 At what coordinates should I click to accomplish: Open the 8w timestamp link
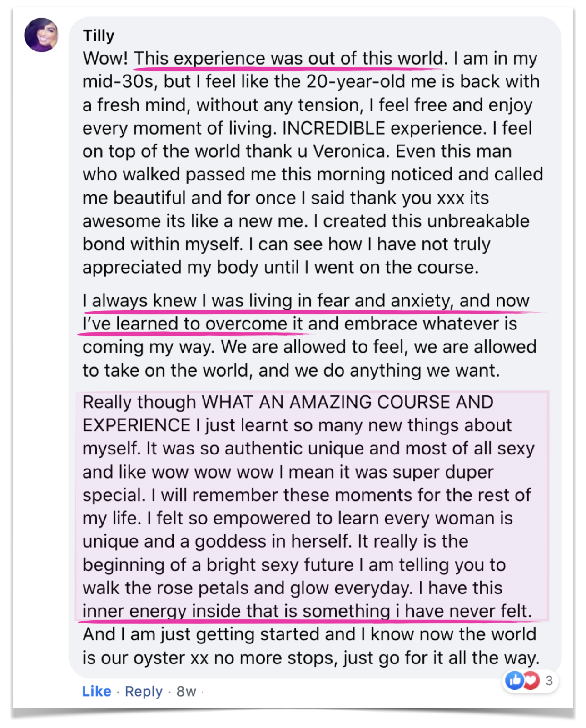tap(186, 691)
